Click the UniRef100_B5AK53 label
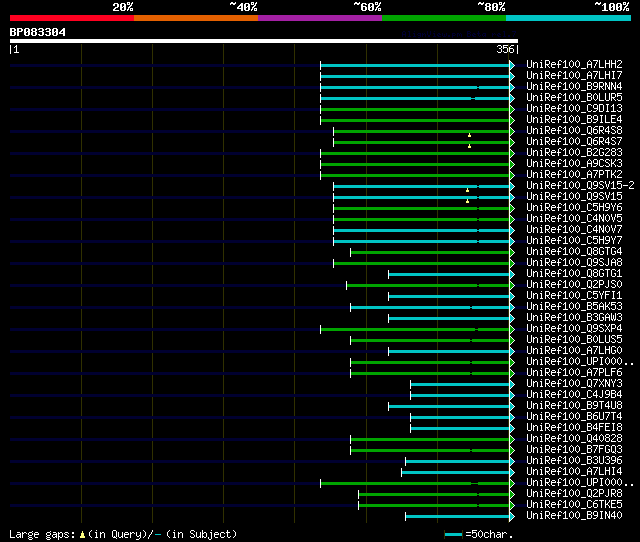 coord(574,307)
